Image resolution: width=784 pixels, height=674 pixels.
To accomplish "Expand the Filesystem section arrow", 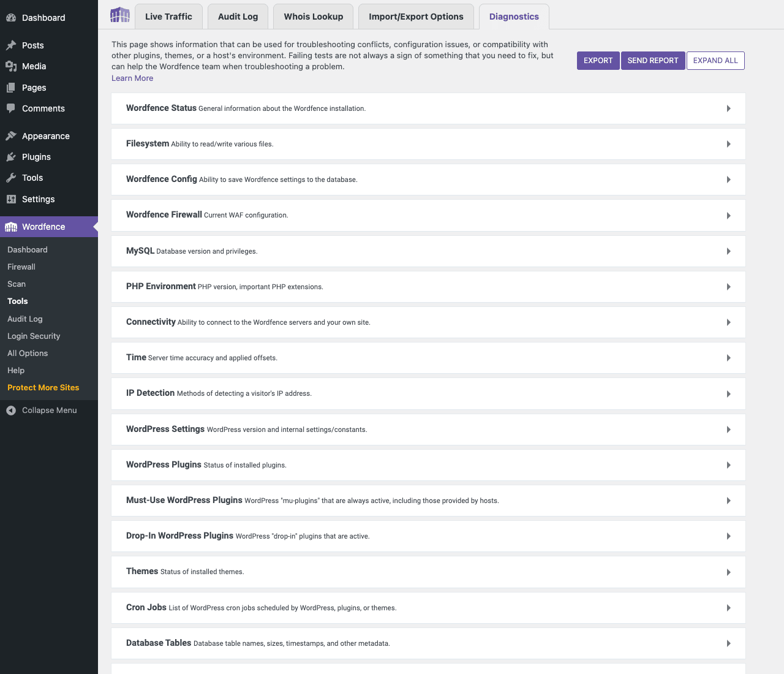I will pos(729,144).
